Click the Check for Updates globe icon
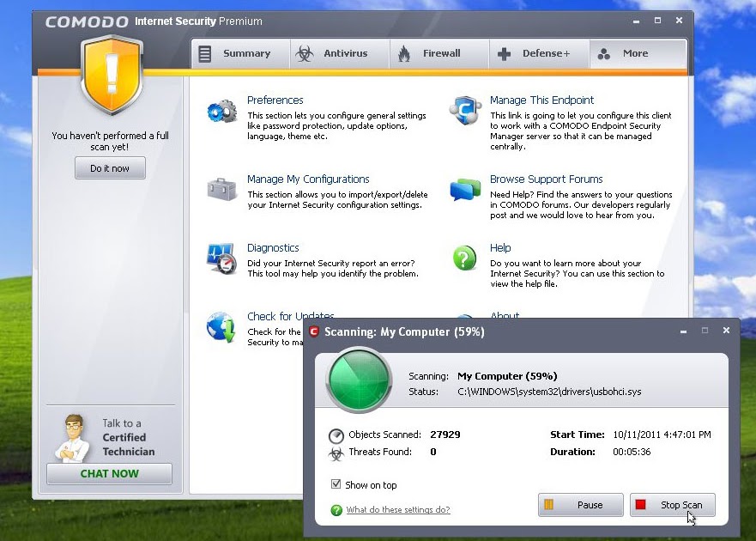Viewport: 756px width, 541px height. click(221, 327)
